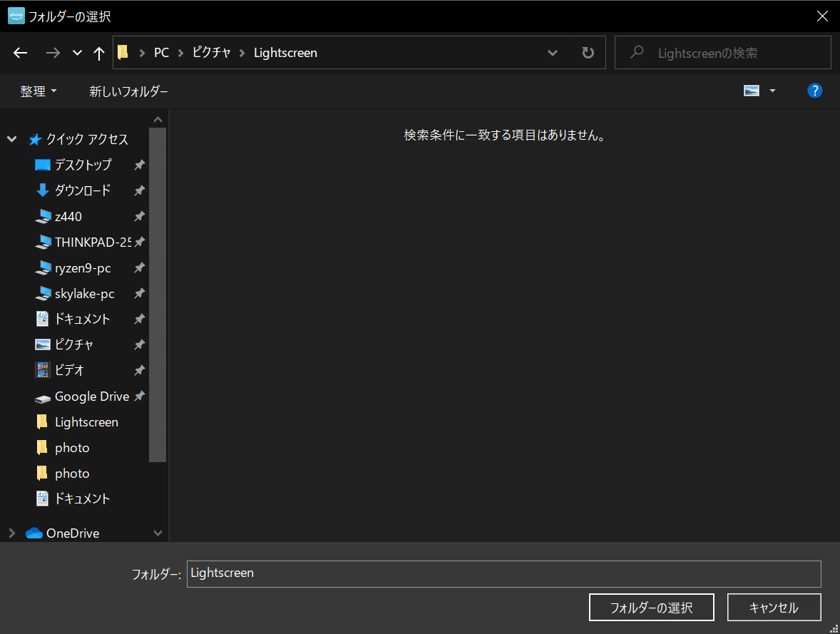Close the フォルダーの選択 dialog
Image resolution: width=840 pixels, height=634 pixels.
pos(821,16)
